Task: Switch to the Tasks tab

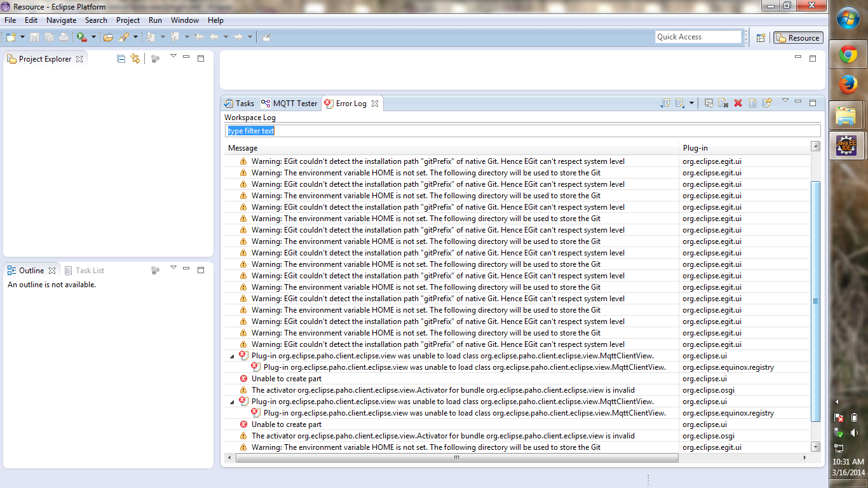Action: (x=239, y=104)
